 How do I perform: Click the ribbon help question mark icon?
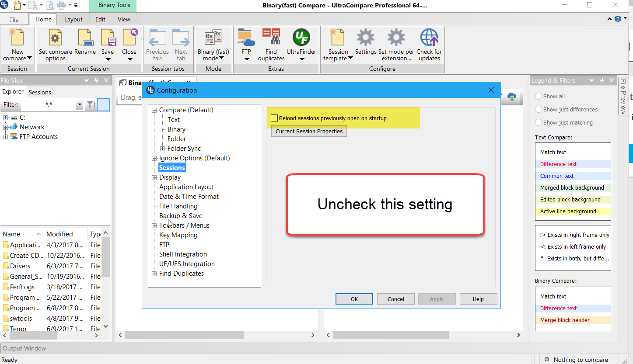coord(618,19)
